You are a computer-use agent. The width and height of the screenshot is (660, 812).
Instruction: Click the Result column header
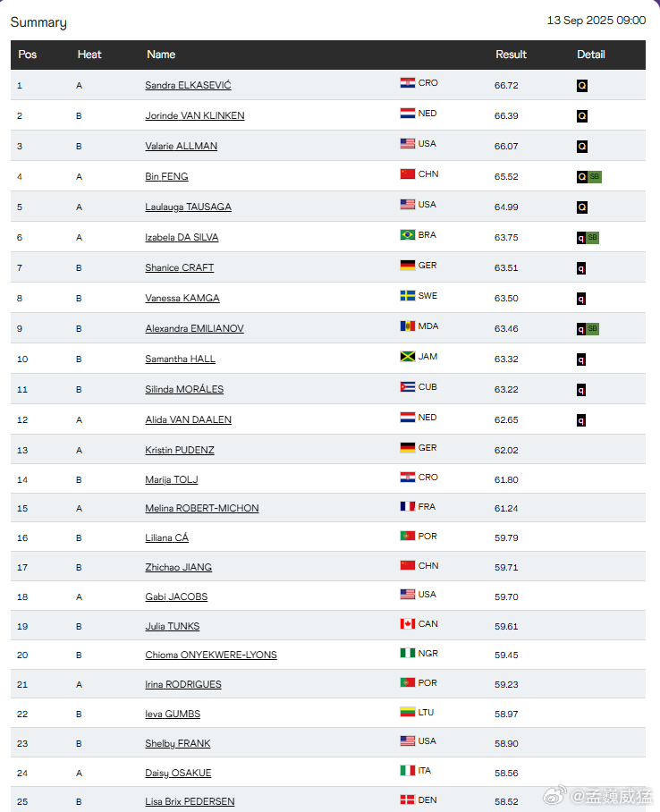point(511,55)
